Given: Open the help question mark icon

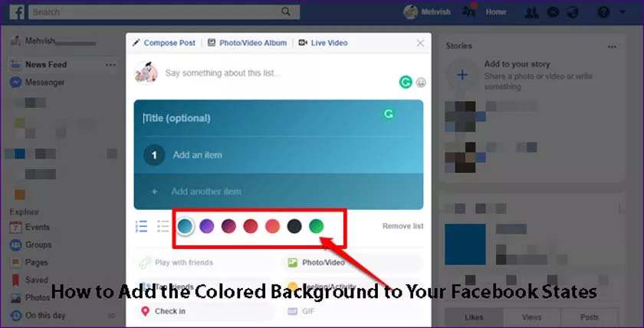Looking at the screenshot, I should point(603,12).
